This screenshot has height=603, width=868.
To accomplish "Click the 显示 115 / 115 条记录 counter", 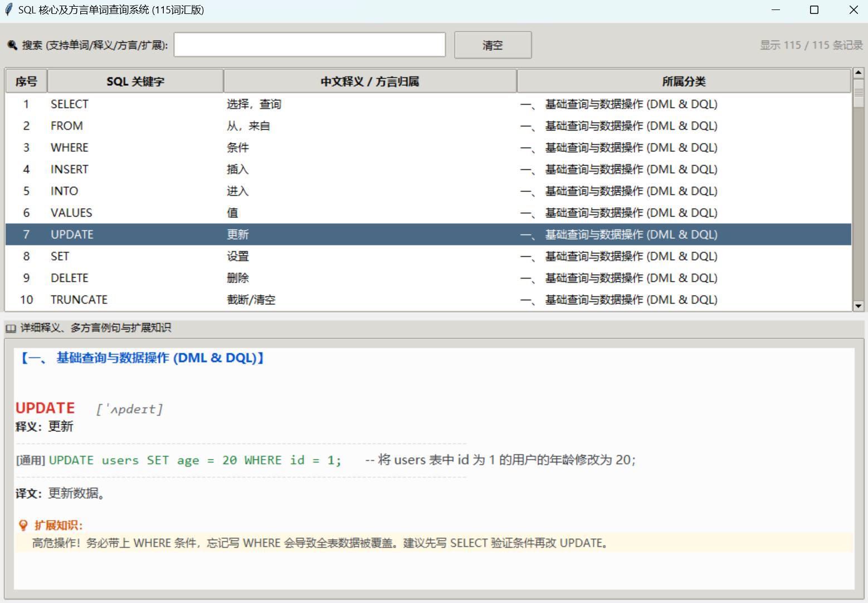I will 811,45.
